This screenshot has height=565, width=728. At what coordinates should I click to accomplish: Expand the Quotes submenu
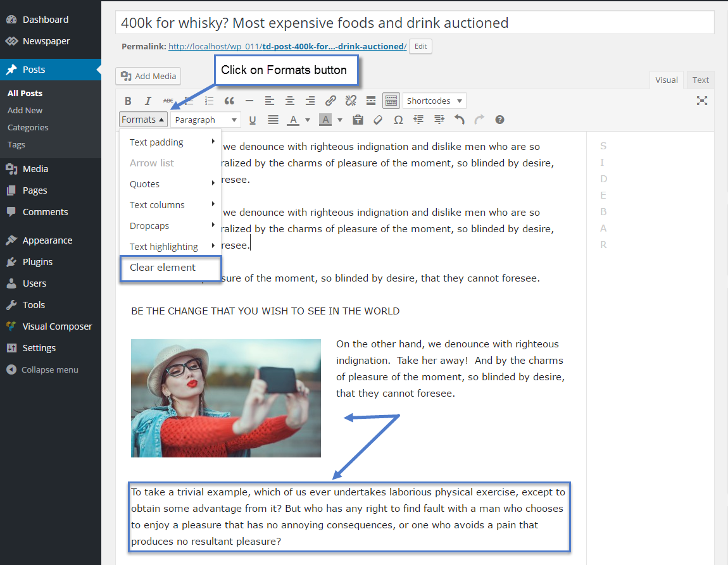coord(170,183)
